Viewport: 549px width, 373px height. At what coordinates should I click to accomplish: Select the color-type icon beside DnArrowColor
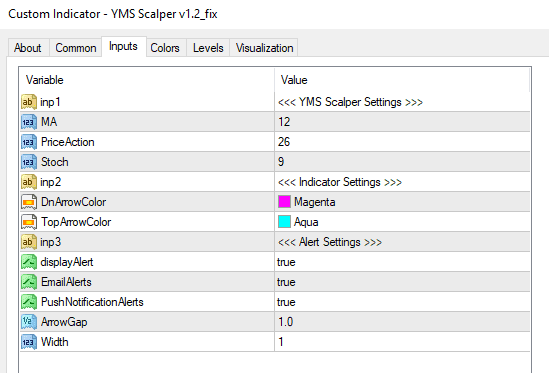click(x=29, y=202)
